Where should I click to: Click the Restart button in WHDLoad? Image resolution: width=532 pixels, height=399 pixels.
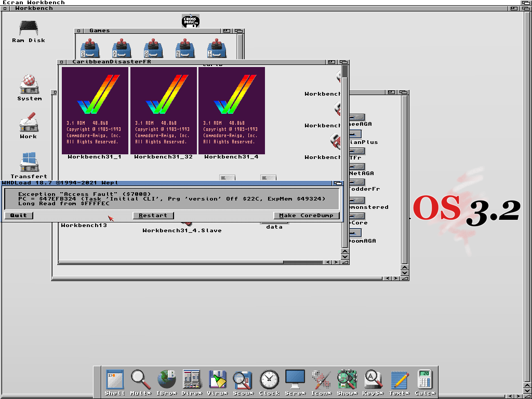pyautogui.click(x=153, y=216)
